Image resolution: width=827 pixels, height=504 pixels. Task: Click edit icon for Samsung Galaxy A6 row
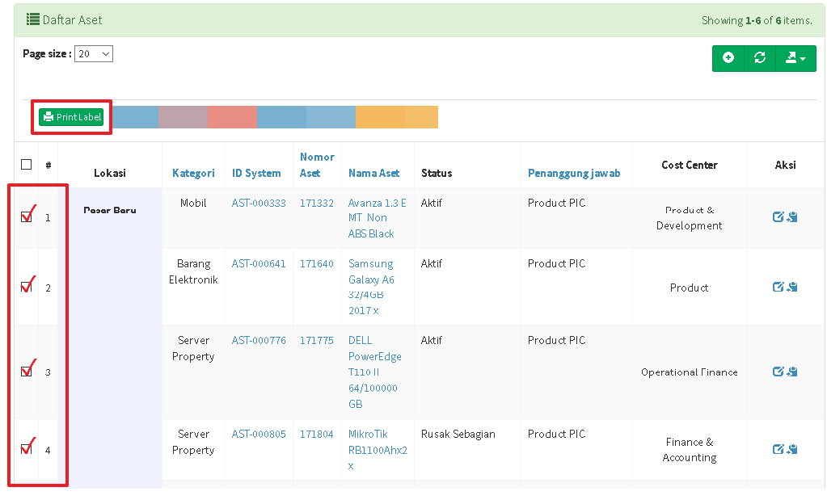point(778,287)
